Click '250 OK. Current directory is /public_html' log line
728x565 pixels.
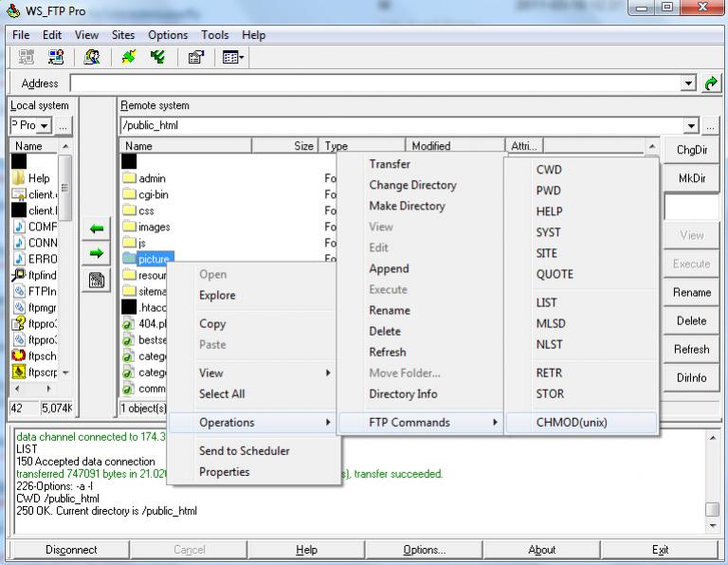(107, 511)
